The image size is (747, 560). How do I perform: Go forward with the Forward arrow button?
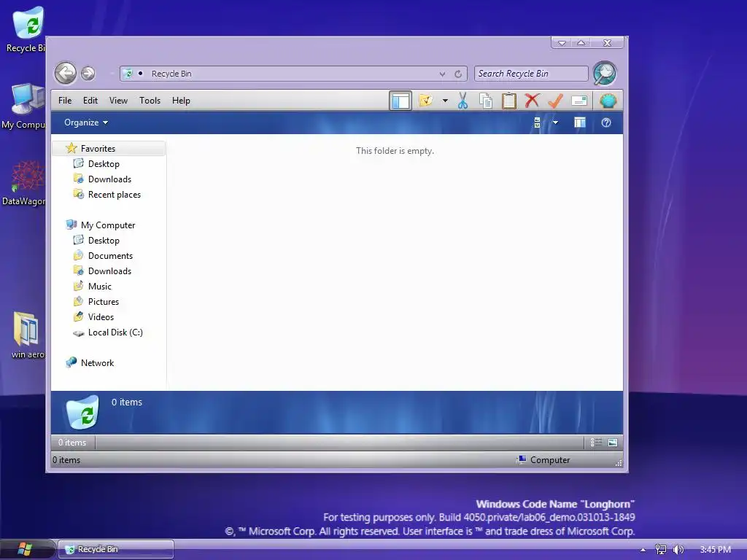click(88, 74)
